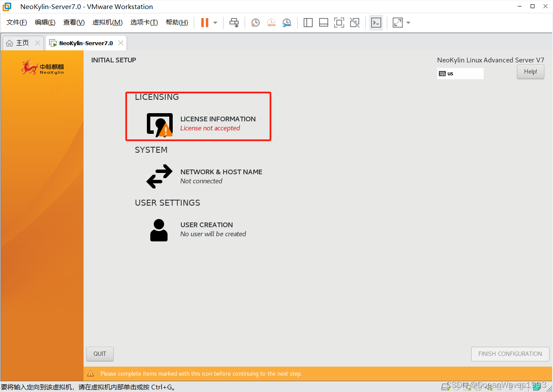553x392 pixels.
Task: Take a snapshot of the virtual machine
Action: point(255,22)
